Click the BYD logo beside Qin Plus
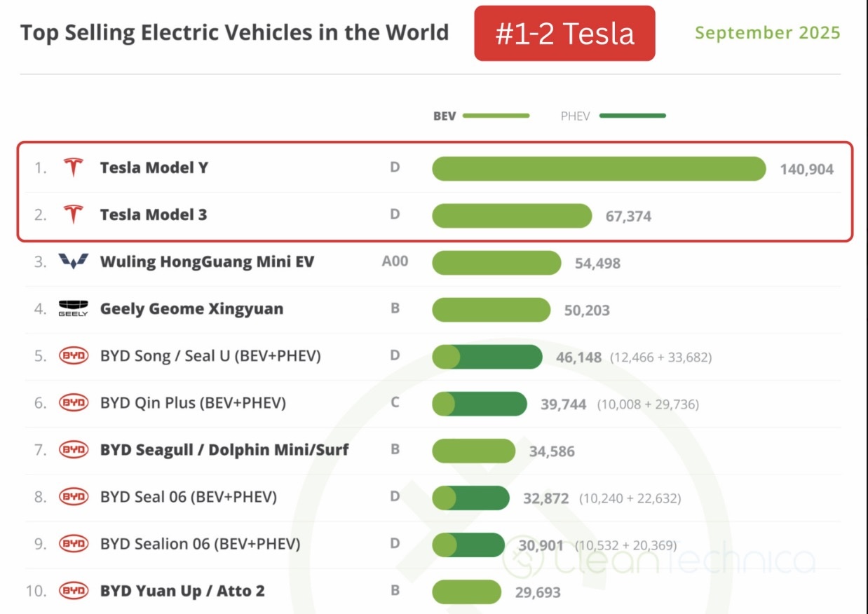The width and height of the screenshot is (868, 614). tap(73, 403)
